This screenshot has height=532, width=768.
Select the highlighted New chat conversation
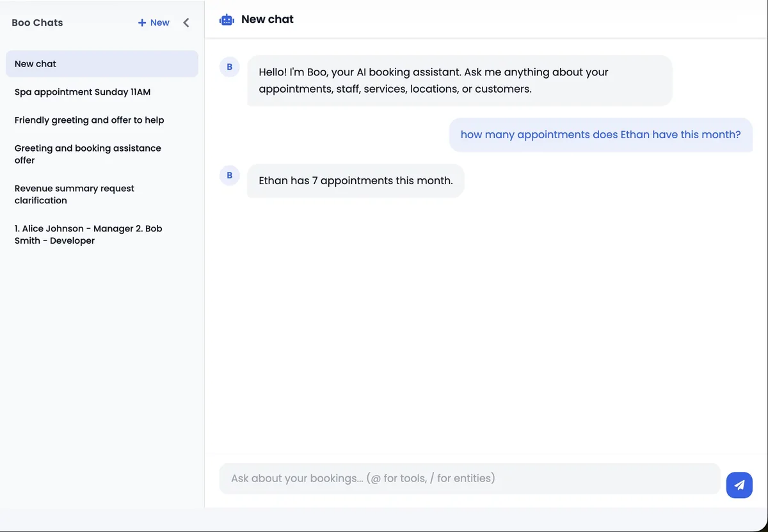102,64
